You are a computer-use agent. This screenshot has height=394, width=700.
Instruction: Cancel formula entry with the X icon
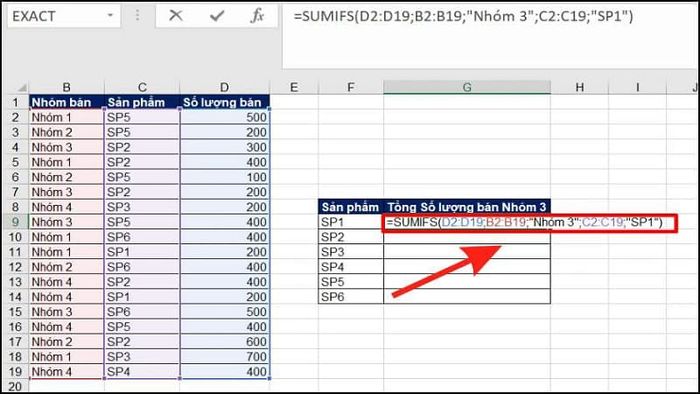[x=175, y=16]
